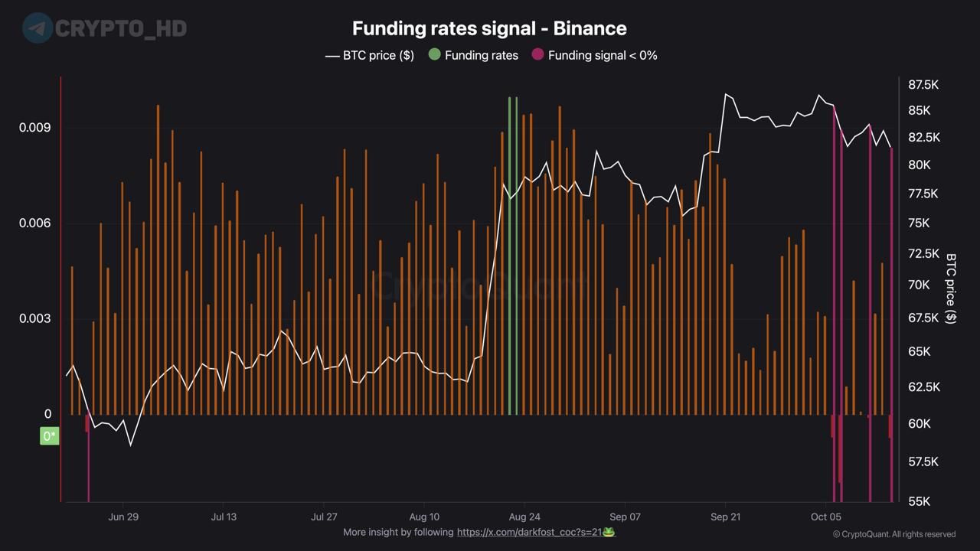Click the Jun 29 date label
This screenshot has width=980, height=551.
point(123,517)
